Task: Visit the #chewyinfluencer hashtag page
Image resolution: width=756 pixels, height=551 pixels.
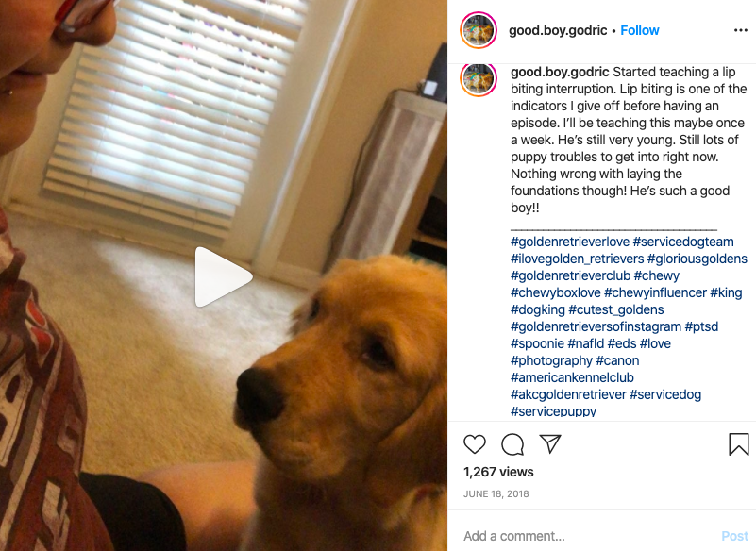Action: [655, 292]
